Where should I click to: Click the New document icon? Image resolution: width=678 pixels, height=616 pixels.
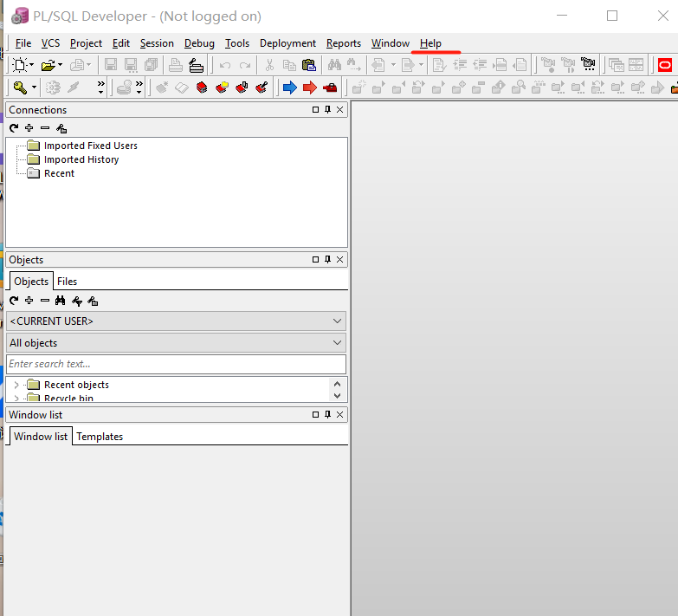19,65
